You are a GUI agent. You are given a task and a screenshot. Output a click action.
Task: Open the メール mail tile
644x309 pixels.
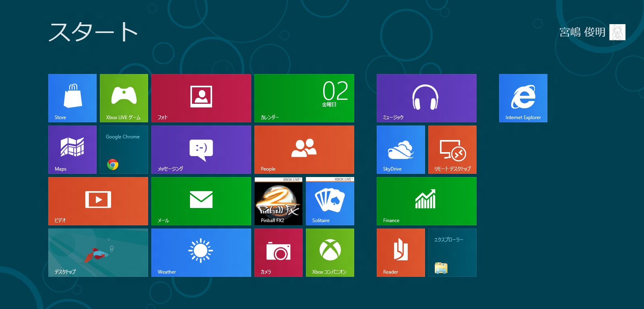tap(201, 201)
